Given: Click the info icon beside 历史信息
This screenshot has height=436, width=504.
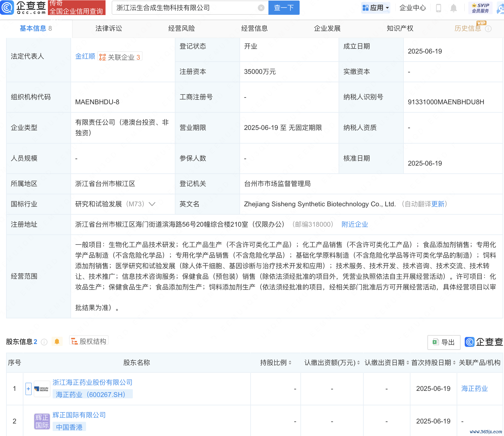Looking at the screenshot, I should click(488, 29).
